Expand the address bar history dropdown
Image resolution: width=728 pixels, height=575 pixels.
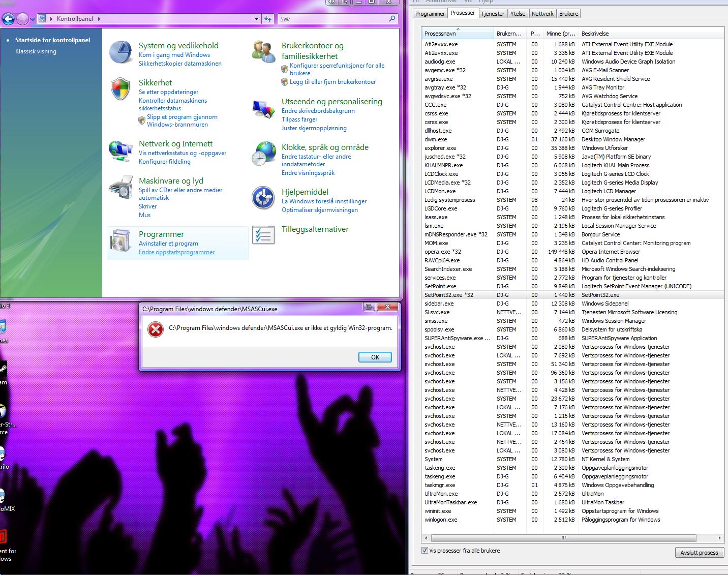coord(256,19)
